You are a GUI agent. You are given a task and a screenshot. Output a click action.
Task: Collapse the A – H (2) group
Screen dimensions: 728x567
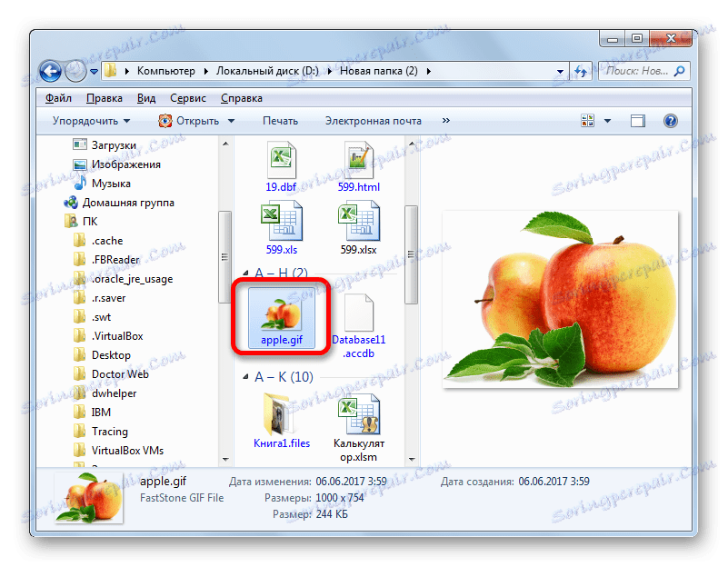(245, 273)
